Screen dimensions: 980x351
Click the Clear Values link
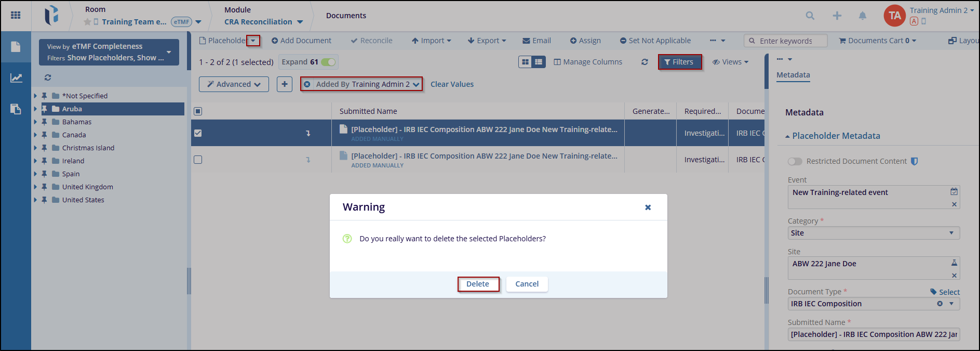click(x=452, y=84)
